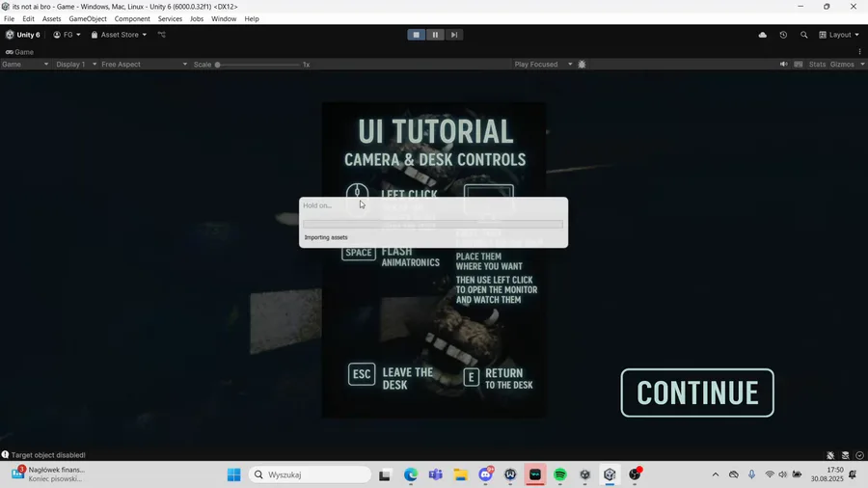Image resolution: width=868 pixels, height=488 pixels.
Task: Open the Edit menu
Action: [28, 19]
